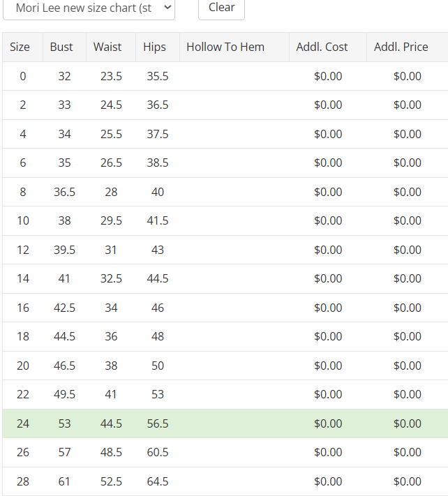Click the Addl. Price value for size 22

(x=408, y=394)
